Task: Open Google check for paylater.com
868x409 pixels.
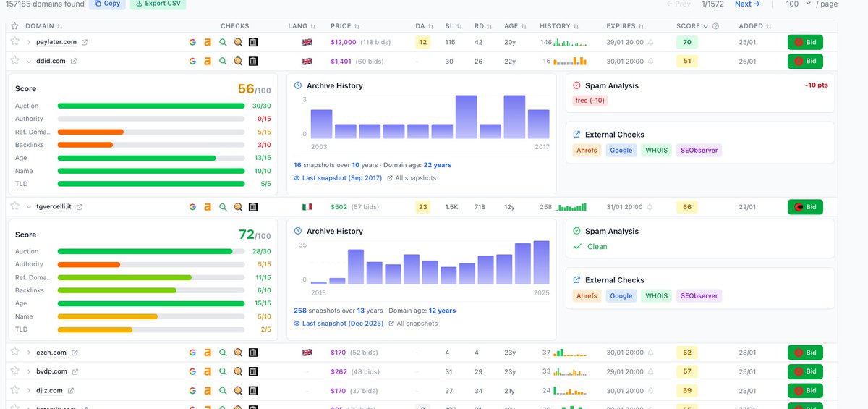Action: pyautogui.click(x=193, y=42)
